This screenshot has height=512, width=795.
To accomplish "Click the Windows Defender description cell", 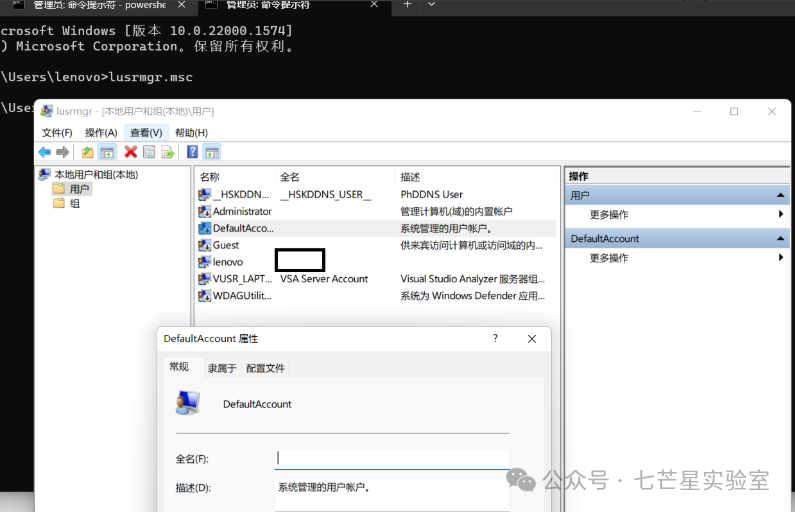I will tap(473, 296).
